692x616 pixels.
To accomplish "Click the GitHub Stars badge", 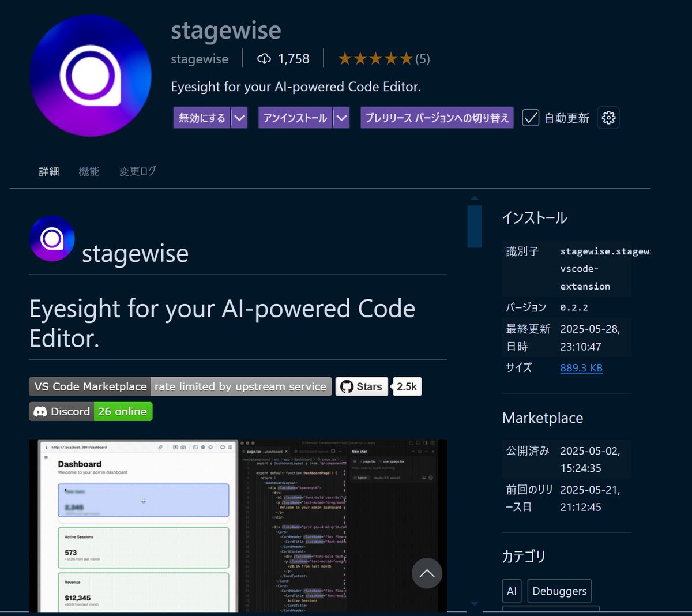I will (x=362, y=386).
